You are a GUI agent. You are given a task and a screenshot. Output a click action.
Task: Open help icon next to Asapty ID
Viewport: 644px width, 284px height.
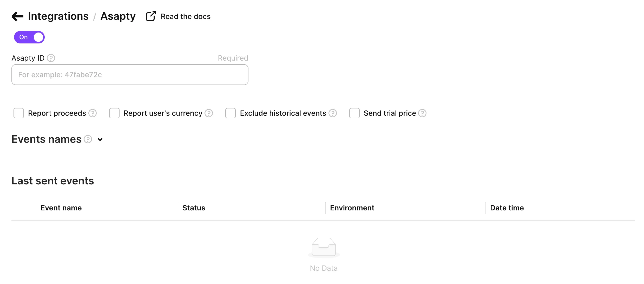pyautogui.click(x=51, y=58)
